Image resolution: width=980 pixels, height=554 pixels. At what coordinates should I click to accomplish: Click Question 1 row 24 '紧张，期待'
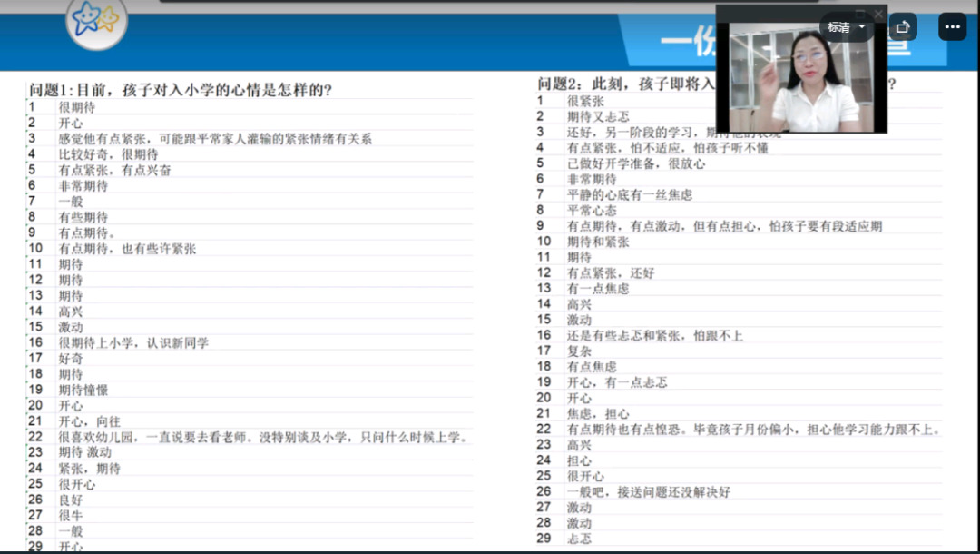point(89,469)
